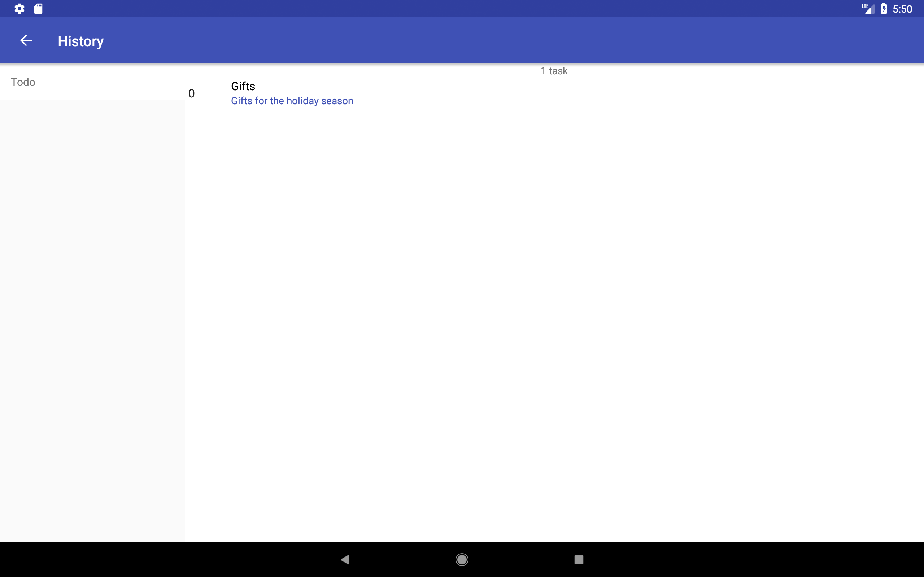Tap the LTE signal strength icon
The width and height of the screenshot is (924, 577).
[x=868, y=8]
